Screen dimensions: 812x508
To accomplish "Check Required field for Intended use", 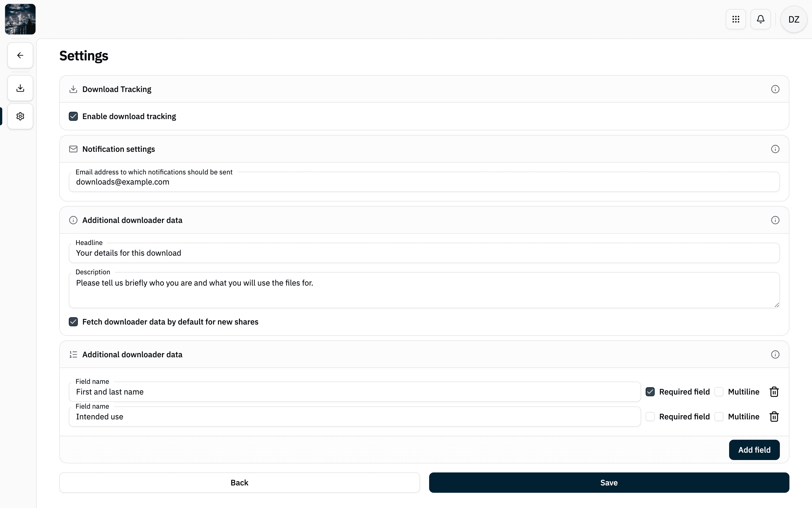I will 650,417.
